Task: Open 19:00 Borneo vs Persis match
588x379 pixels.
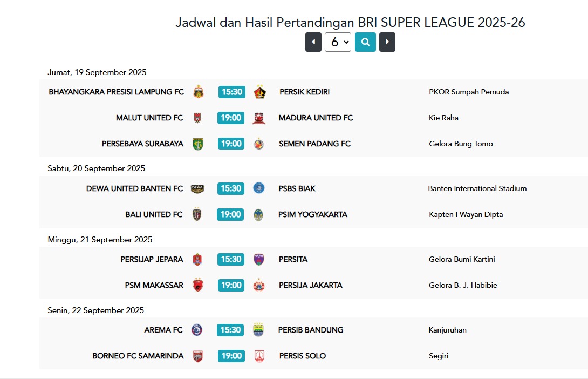Action: [231, 356]
